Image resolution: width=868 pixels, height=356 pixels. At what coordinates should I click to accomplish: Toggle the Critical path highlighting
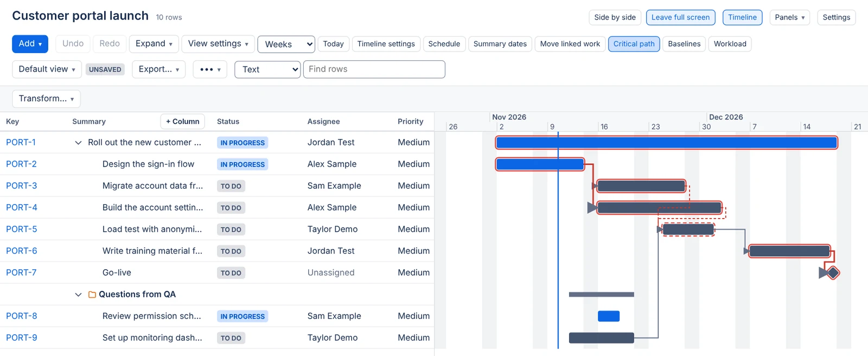tap(634, 44)
